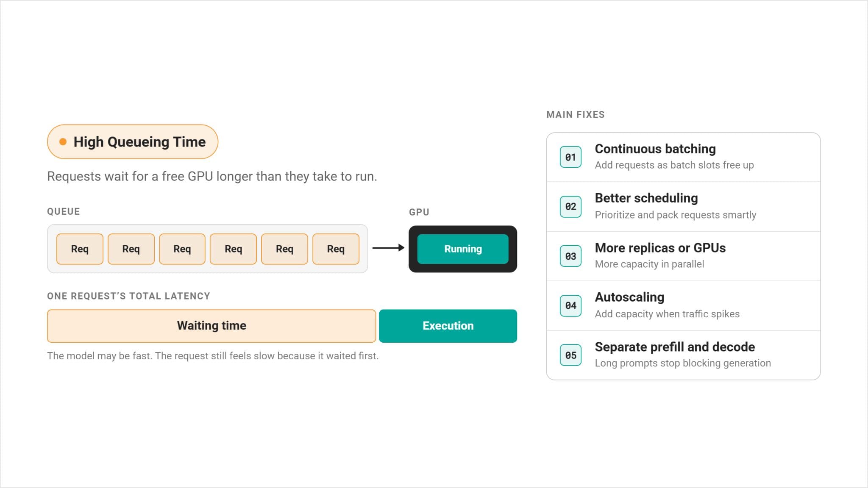Click the Waiting time bar
Screen dimensions: 868x488
click(x=211, y=326)
